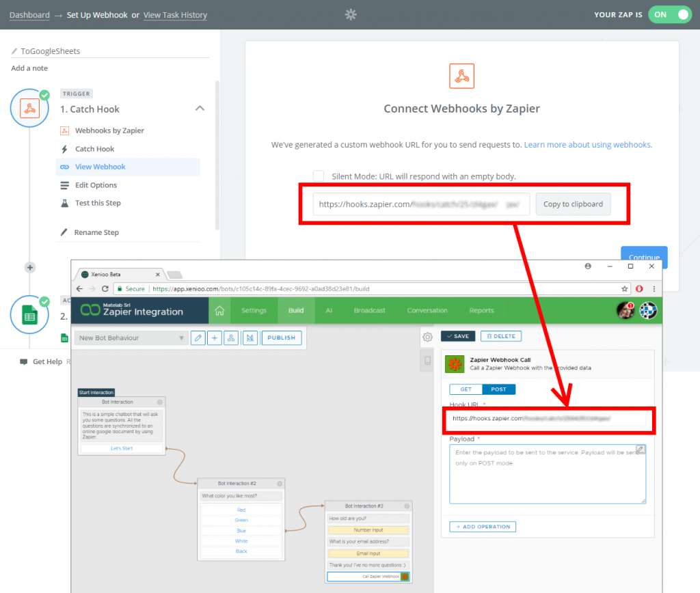Open the New Bot Behaviour dropdown
The height and width of the screenshot is (593, 700).
tap(131, 337)
